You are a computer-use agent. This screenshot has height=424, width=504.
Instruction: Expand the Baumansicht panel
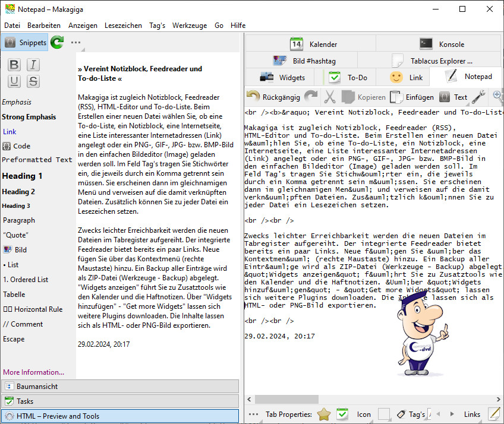[x=119, y=387]
